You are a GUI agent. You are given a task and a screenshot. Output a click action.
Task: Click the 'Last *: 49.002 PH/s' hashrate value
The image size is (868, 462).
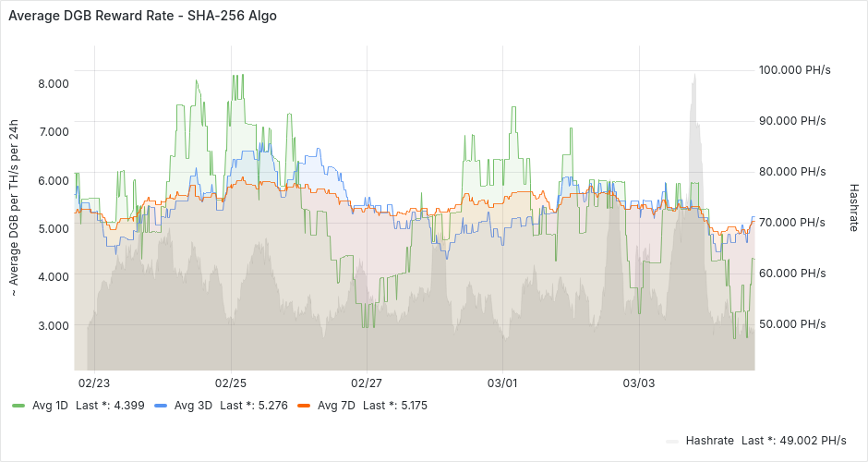click(795, 442)
